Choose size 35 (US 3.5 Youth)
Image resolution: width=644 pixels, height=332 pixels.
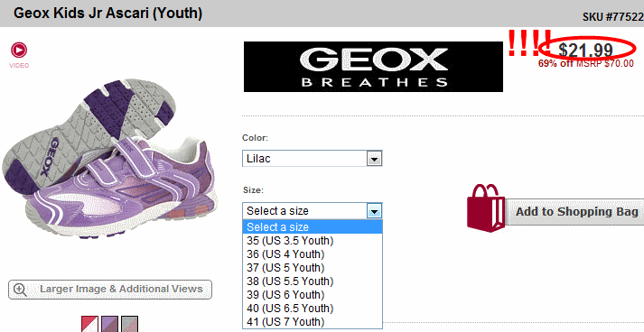pos(313,241)
